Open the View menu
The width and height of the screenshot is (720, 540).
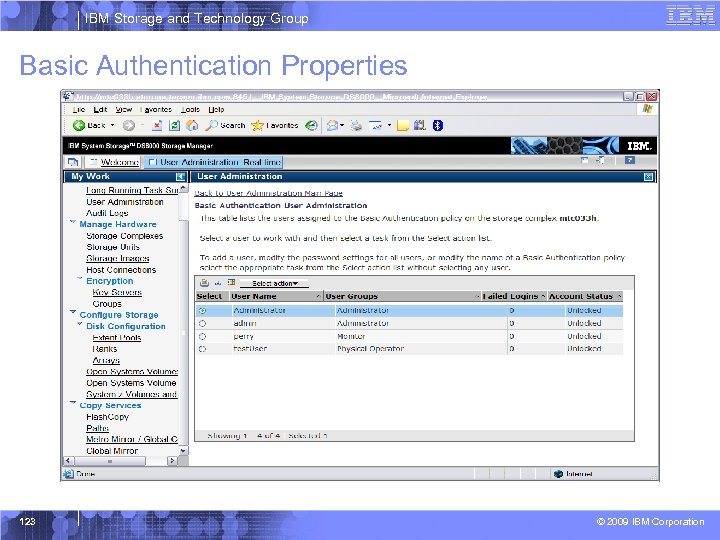pos(124,110)
